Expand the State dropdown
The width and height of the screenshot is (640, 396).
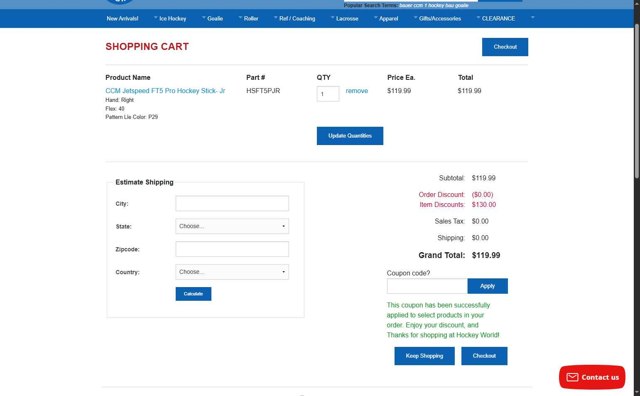[232, 226]
